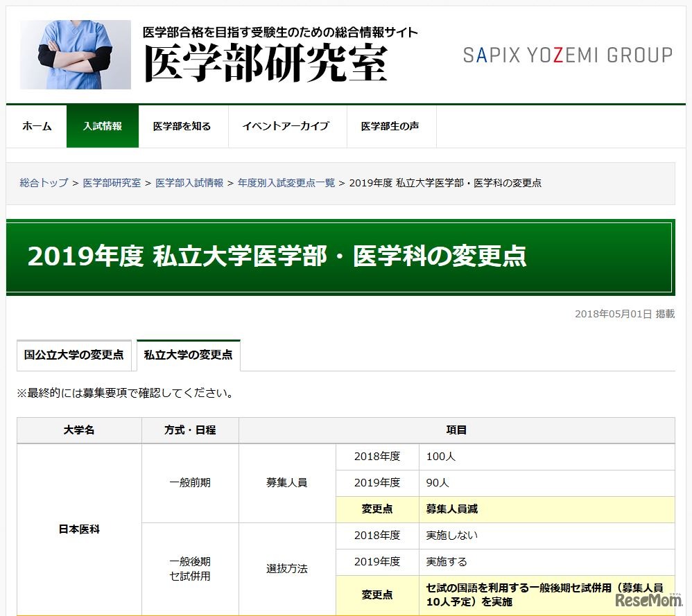The width and height of the screenshot is (692, 616).
Task: Click the 大学名 column header
Action: [x=79, y=430]
